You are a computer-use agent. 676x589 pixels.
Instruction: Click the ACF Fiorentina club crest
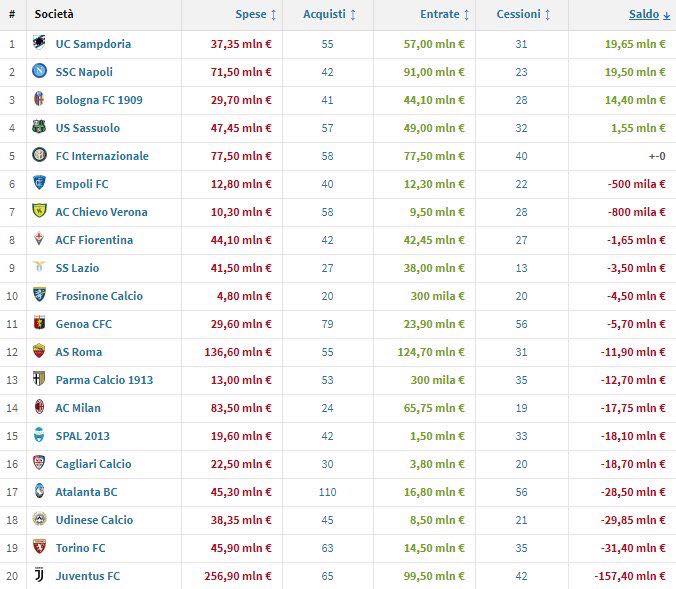pyautogui.click(x=39, y=240)
